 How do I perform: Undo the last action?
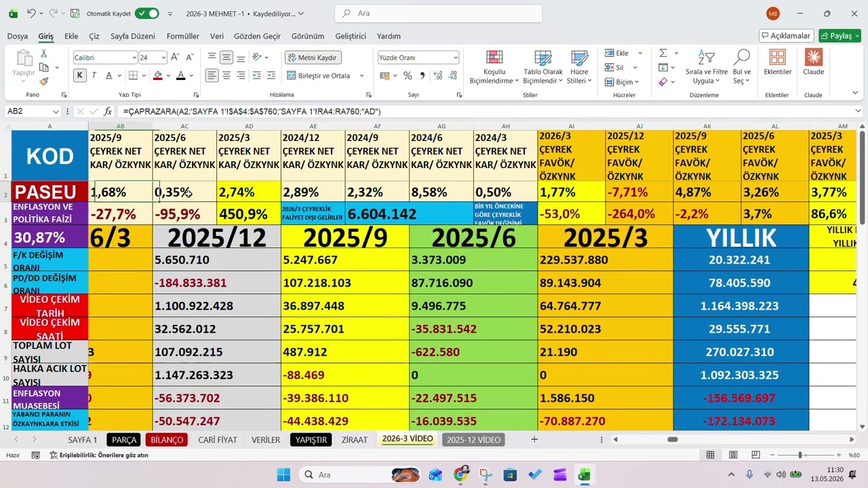coord(31,13)
